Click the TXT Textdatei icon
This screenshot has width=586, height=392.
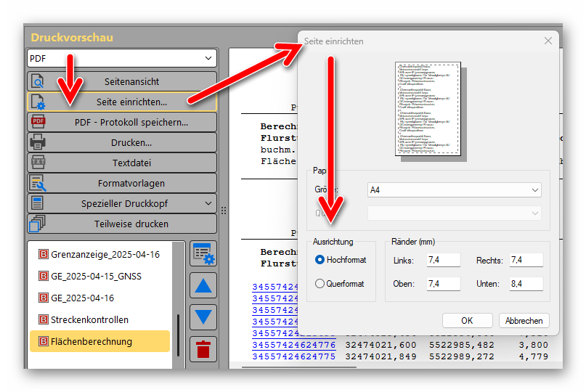pos(38,163)
